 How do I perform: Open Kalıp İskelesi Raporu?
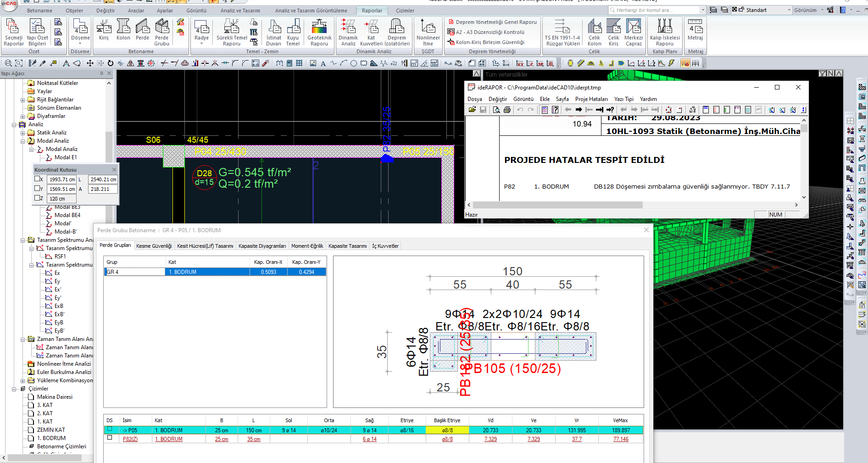[665, 32]
